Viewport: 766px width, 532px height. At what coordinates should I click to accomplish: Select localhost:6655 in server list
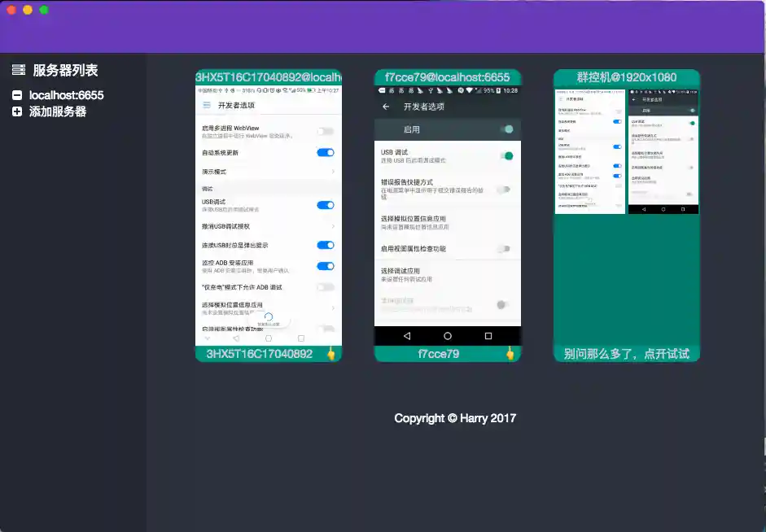66,95
